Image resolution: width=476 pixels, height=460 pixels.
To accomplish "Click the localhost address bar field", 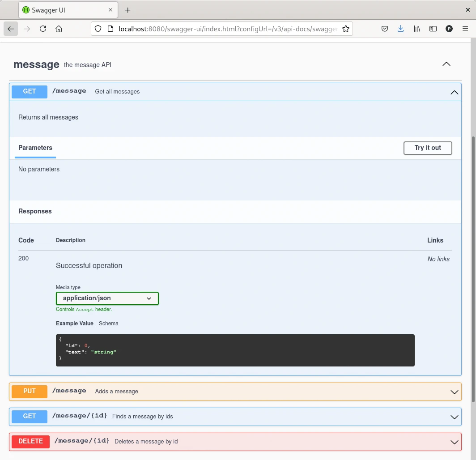I will click(224, 29).
